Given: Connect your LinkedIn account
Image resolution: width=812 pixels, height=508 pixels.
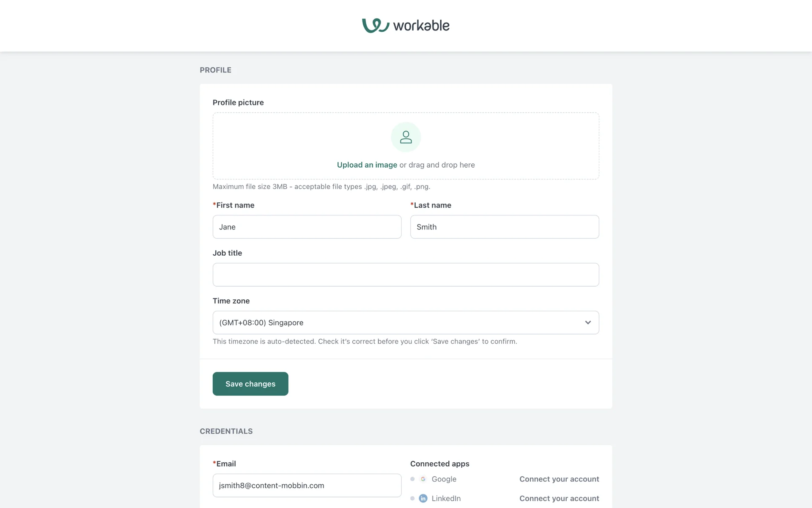Looking at the screenshot, I should pyautogui.click(x=559, y=498).
